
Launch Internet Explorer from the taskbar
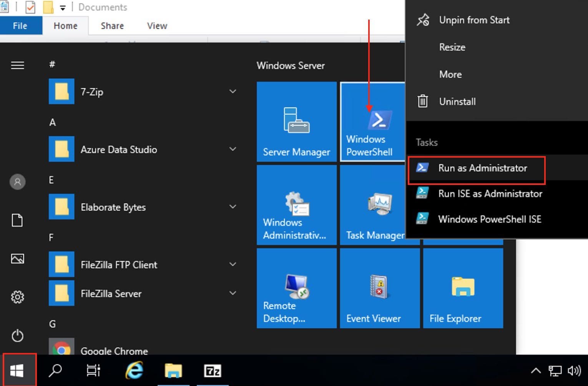pyautogui.click(x=135, y=371)
